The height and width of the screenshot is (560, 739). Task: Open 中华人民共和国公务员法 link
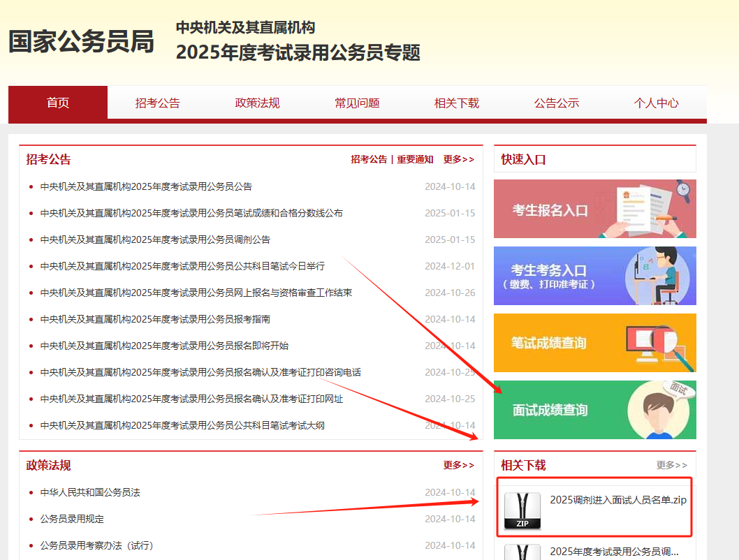(90, 492)
